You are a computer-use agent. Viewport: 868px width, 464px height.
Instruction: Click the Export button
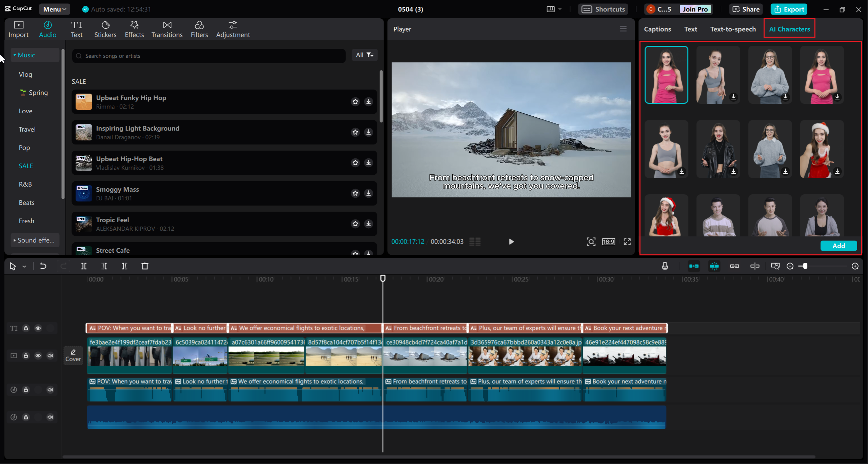coord(789,9)
